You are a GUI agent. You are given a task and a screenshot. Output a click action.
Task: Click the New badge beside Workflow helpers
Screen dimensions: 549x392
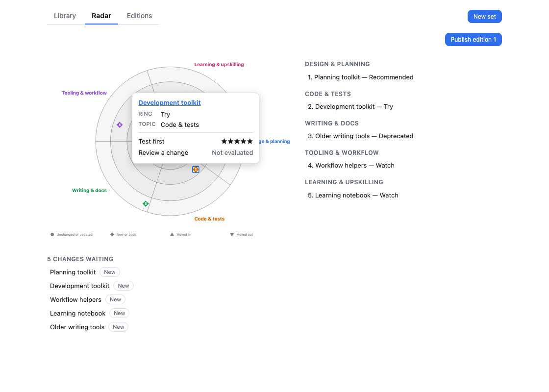pyautogui.click(x=116, y=299)
